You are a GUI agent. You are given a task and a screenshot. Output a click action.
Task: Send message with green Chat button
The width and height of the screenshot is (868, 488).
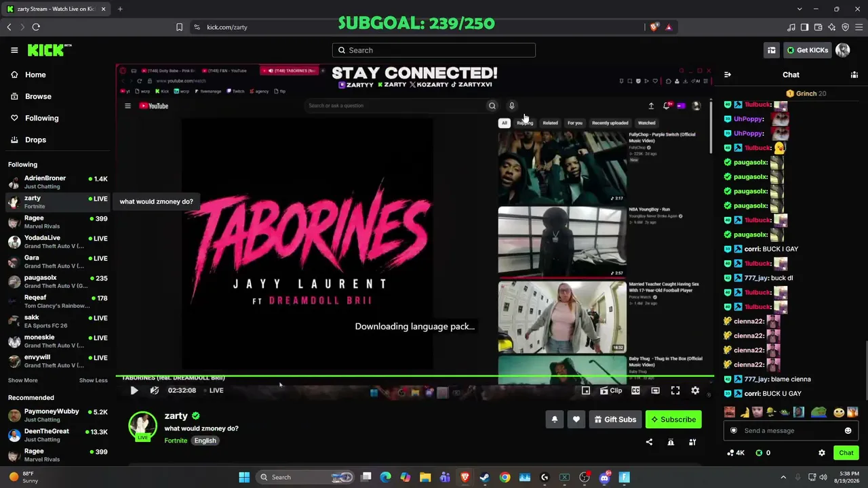tap(846, 453)
